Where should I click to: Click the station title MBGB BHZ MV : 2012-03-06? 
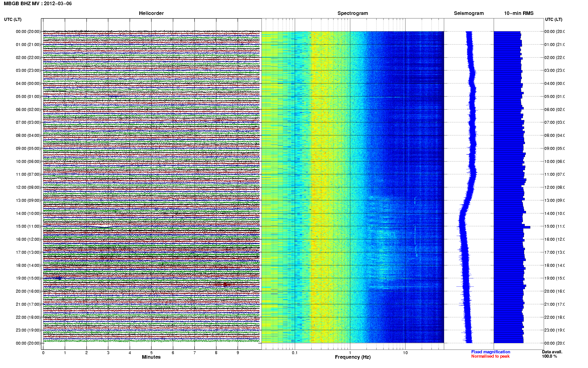(38, 3)
